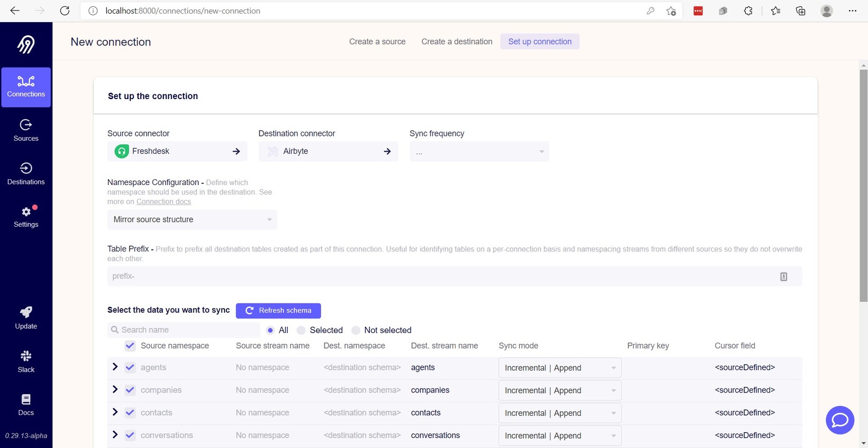Open Connections in the sidebar
This screenshot has width=868, height=448.
26,87
